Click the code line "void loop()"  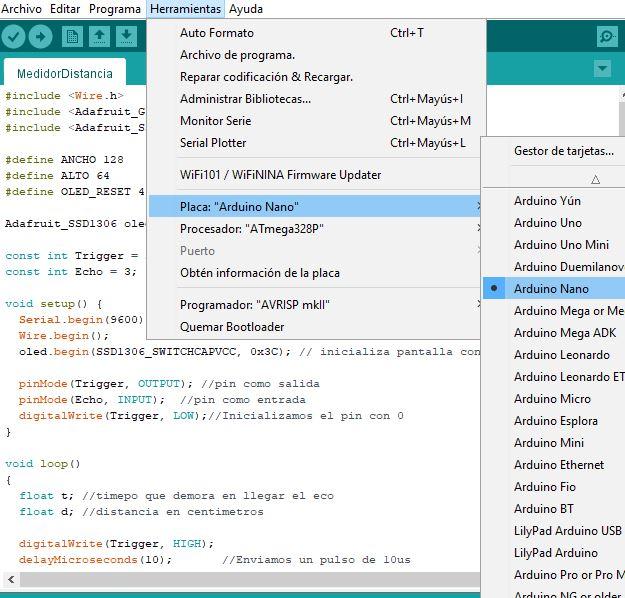(43, 464)
